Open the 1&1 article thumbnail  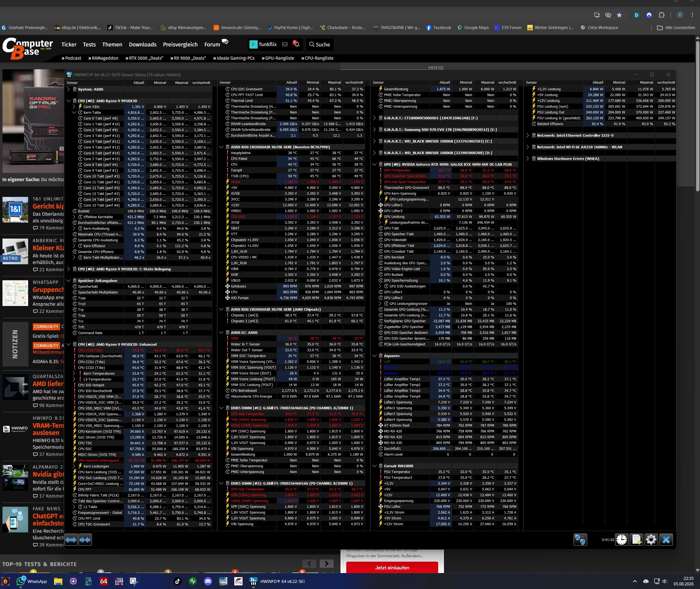(15, 210)
